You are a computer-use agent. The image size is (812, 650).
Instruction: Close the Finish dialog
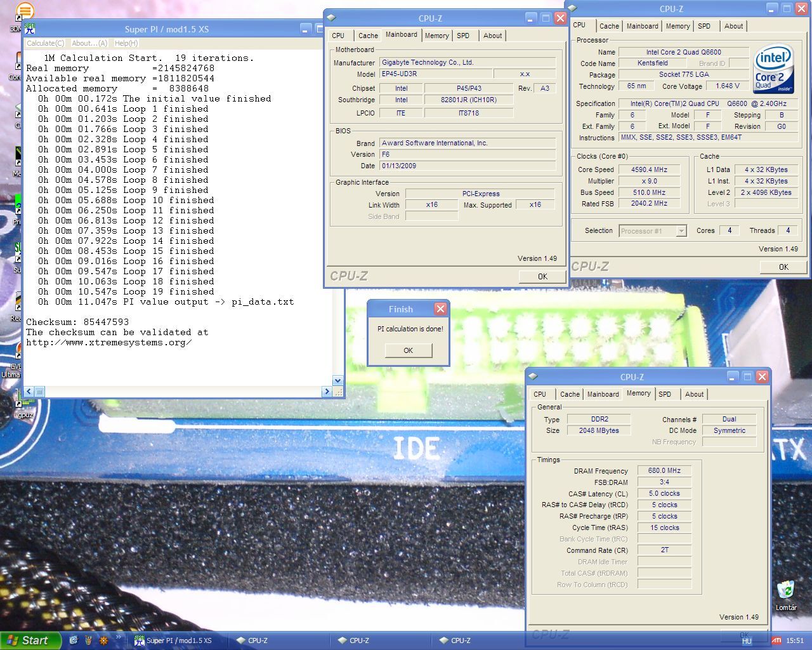(x=440, y=309)
